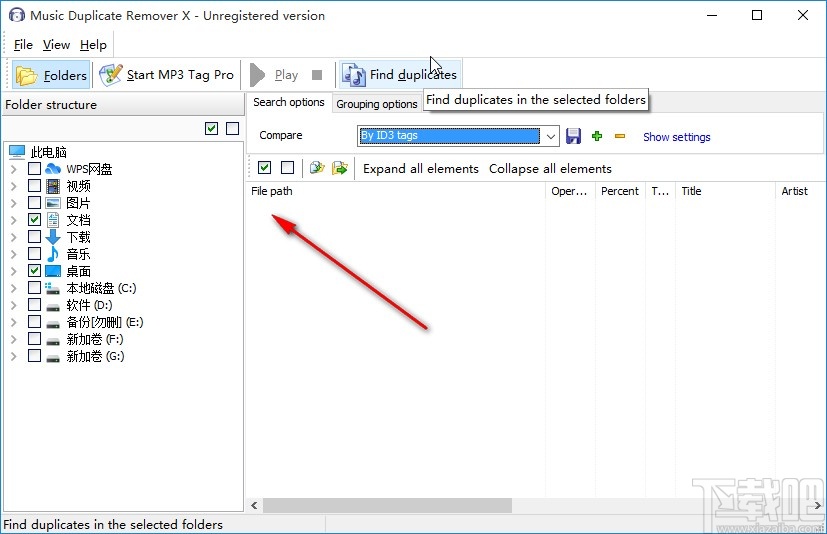Switch to Search options tab

(289, 102)
